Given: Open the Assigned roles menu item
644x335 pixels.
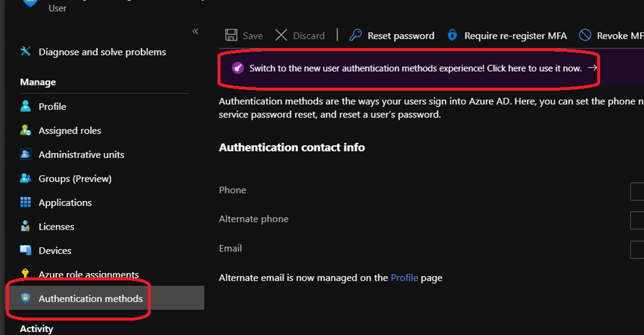Looking at the screenshot, I should [x=70, y=131].
